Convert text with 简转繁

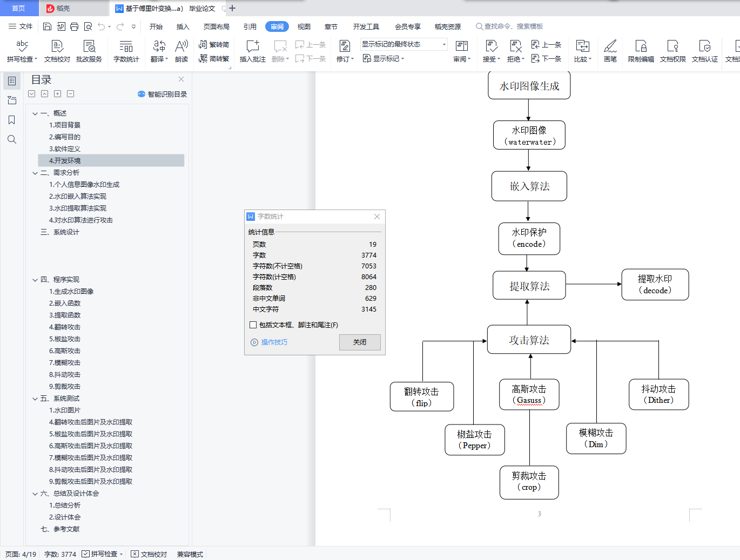coord(214,58)
